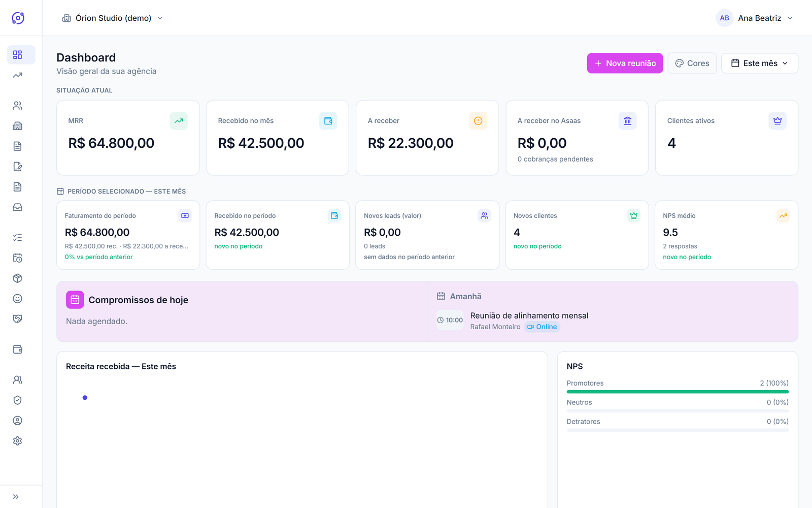Click the warning icon on A receber card
The width and height of the screenshot is (812, 508).
478,121
